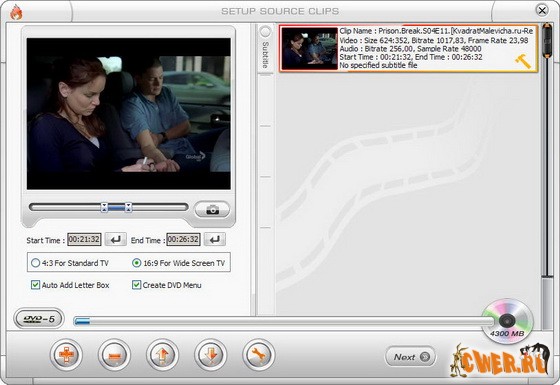
Task: Set end time with the enter arrow button
Action: click(215, 240)
